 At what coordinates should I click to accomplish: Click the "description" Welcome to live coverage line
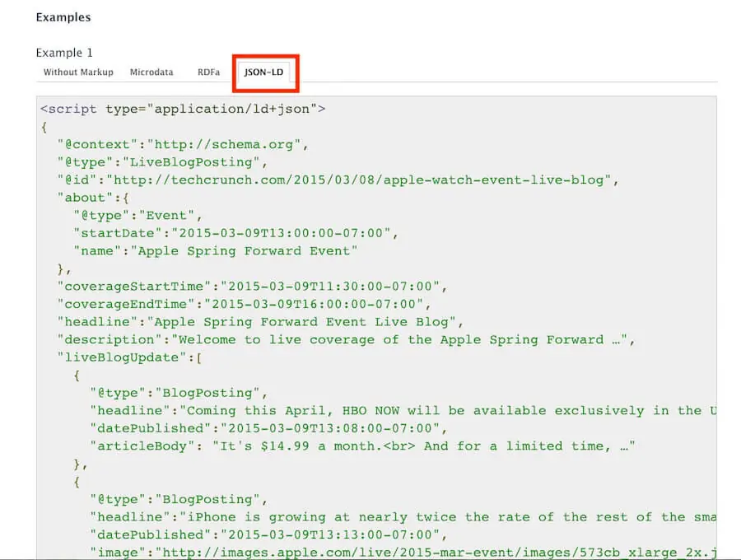346,340
